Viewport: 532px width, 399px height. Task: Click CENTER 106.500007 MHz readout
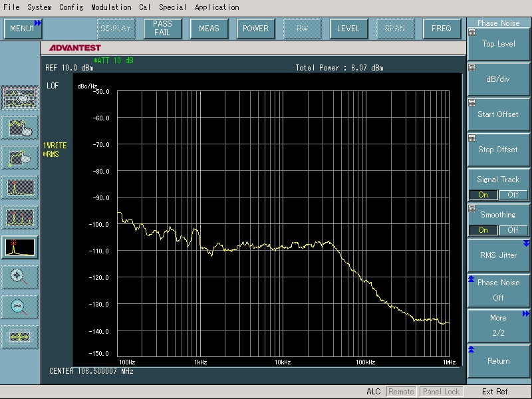(91, 371)
